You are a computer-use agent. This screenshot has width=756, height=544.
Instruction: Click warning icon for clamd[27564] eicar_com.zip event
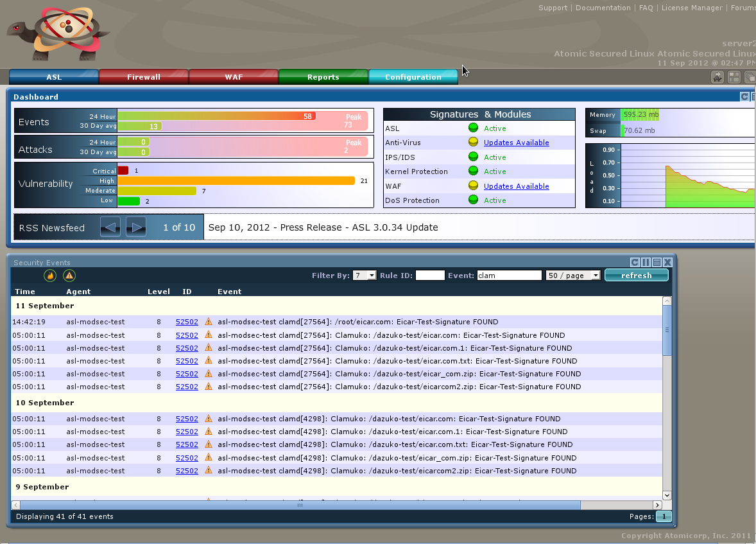(209, 374)
